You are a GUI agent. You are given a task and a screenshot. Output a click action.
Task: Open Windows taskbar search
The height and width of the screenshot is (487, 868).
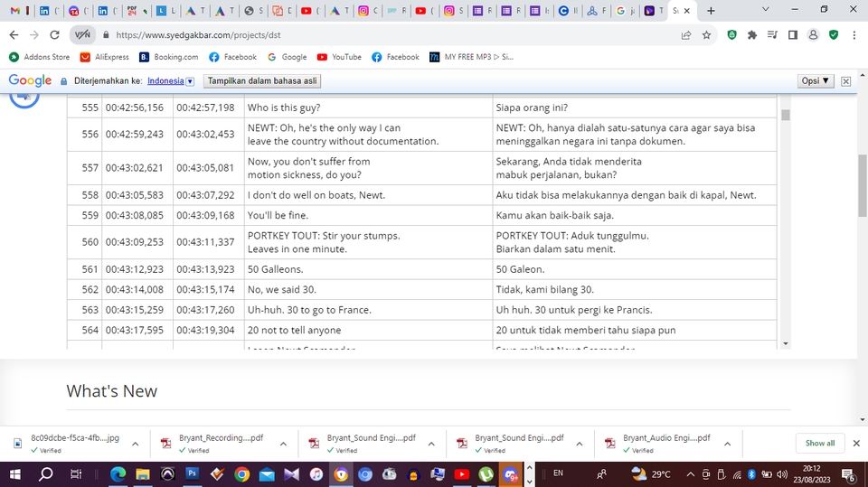click(x=45, y=474)
